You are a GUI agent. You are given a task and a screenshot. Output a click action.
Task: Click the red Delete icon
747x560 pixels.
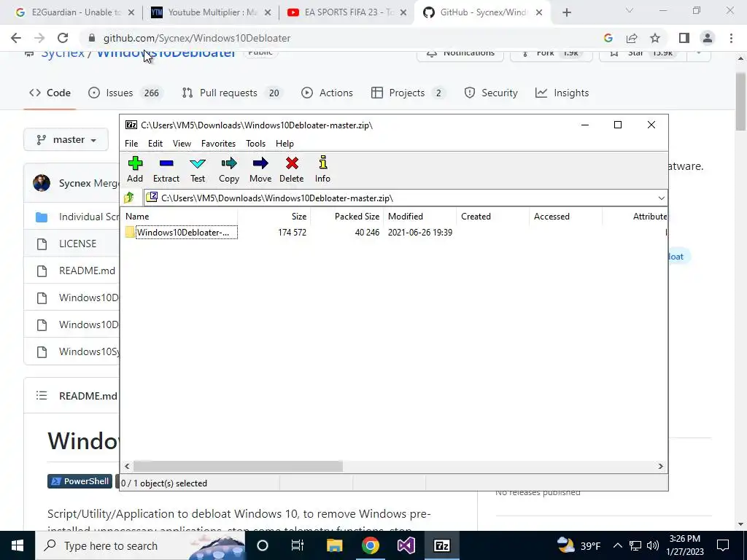pos(292,169)
